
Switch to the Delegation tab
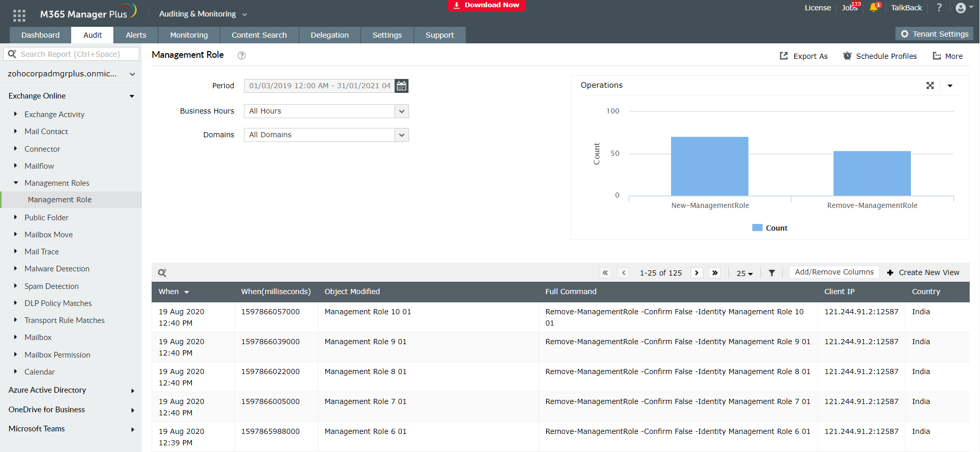(330, 35)
